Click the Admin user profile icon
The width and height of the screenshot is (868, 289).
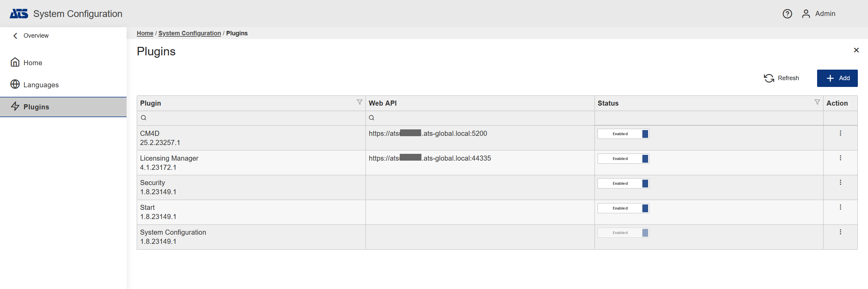coord(806,14)
